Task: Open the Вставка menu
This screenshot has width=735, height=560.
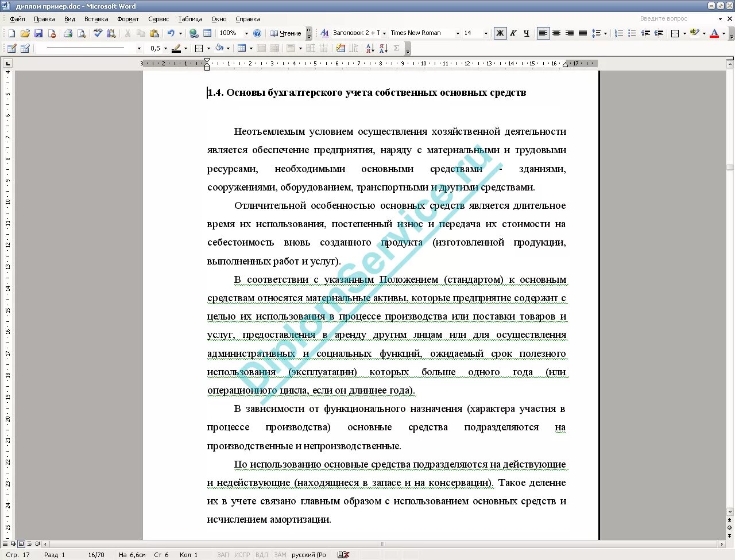Action: [96, 18]
